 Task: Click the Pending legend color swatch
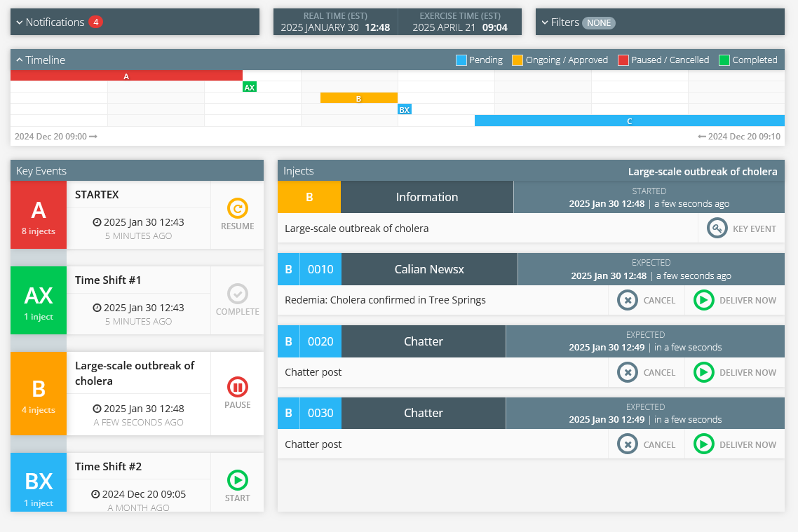(x=461, y=60)
